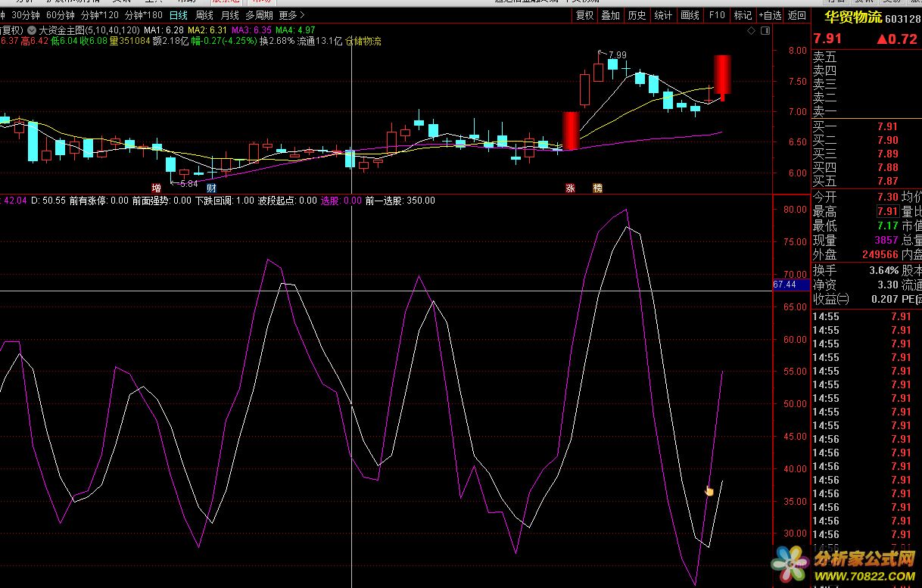Viewport: 922px width, 588px height.
Task: Click the 仓储物流 sector link
Action: click(363, 41)
